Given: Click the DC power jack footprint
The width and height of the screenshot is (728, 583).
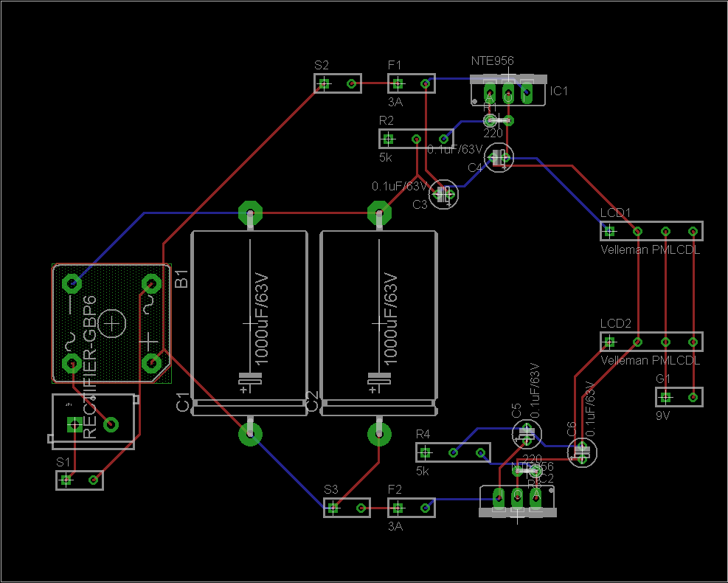Looking at the screenshot, I should point(92,422).
